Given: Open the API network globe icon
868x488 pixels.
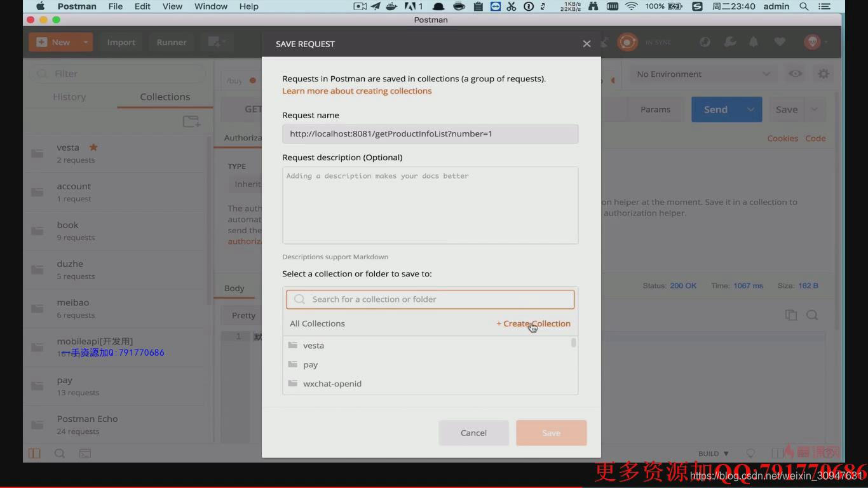Looking at the screenshot, I should pos(705,42).
